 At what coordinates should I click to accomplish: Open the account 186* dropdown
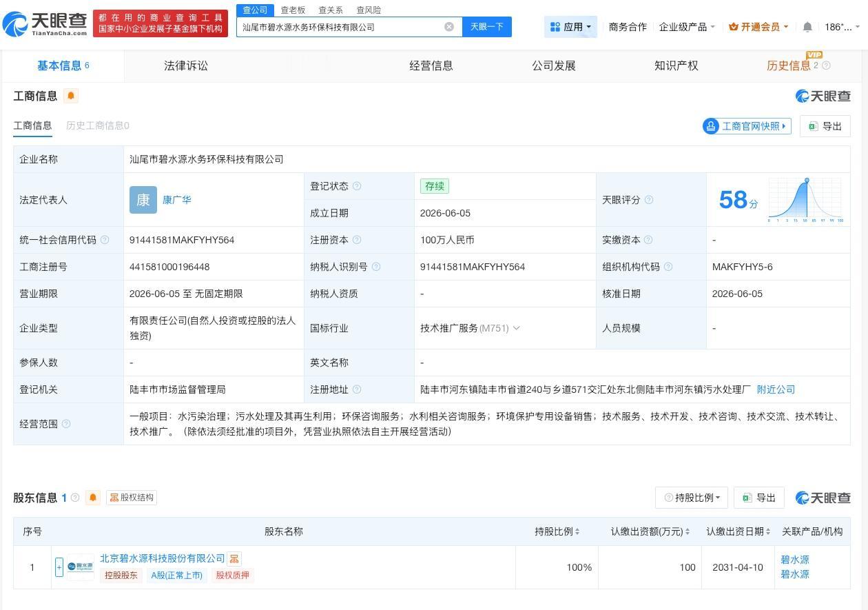842,27
